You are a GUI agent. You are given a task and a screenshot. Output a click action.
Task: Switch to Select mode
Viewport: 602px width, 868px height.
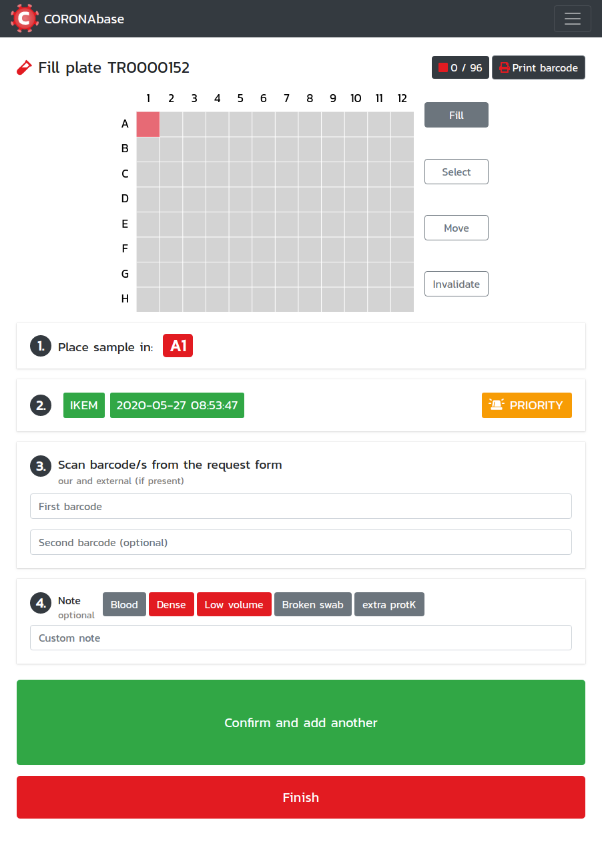[x=457, y=172]
